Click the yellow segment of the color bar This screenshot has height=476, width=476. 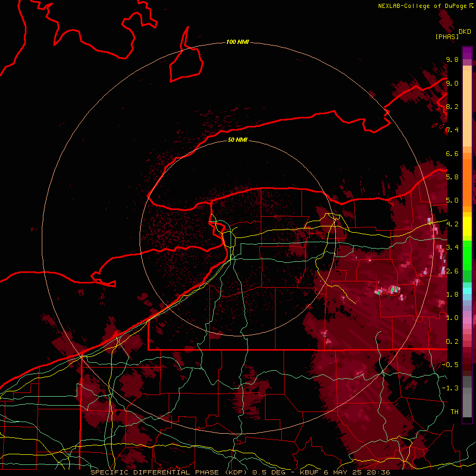point(467,226)
